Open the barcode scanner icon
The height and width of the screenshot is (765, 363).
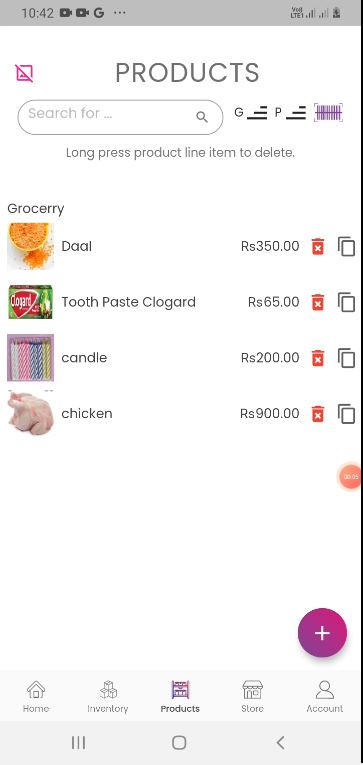pyautogui.click(x=328, y=113)
